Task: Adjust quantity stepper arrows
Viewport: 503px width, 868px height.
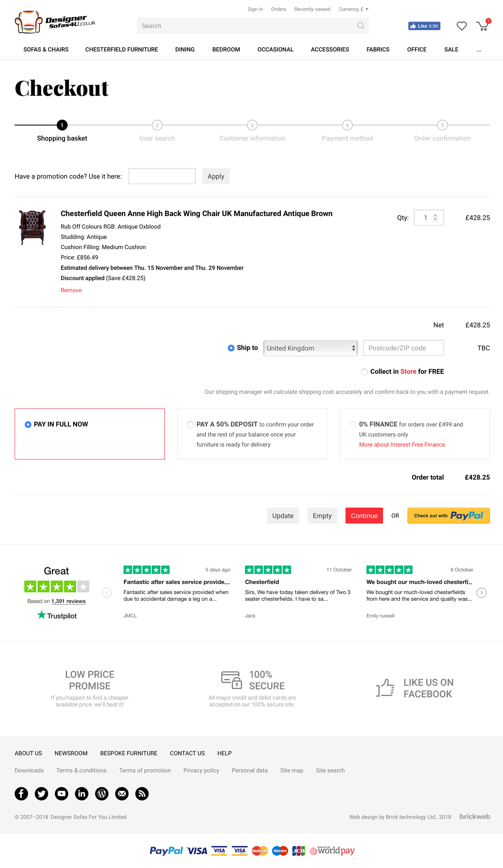Action: 435,218
